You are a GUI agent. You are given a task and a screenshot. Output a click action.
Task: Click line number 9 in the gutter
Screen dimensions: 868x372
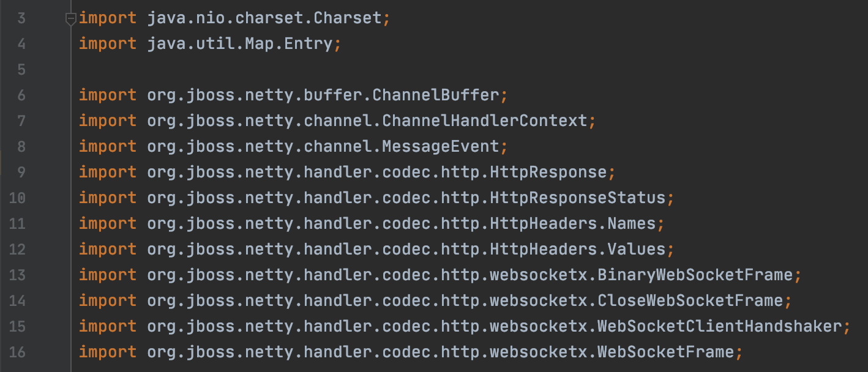click(x=21, y=173)
